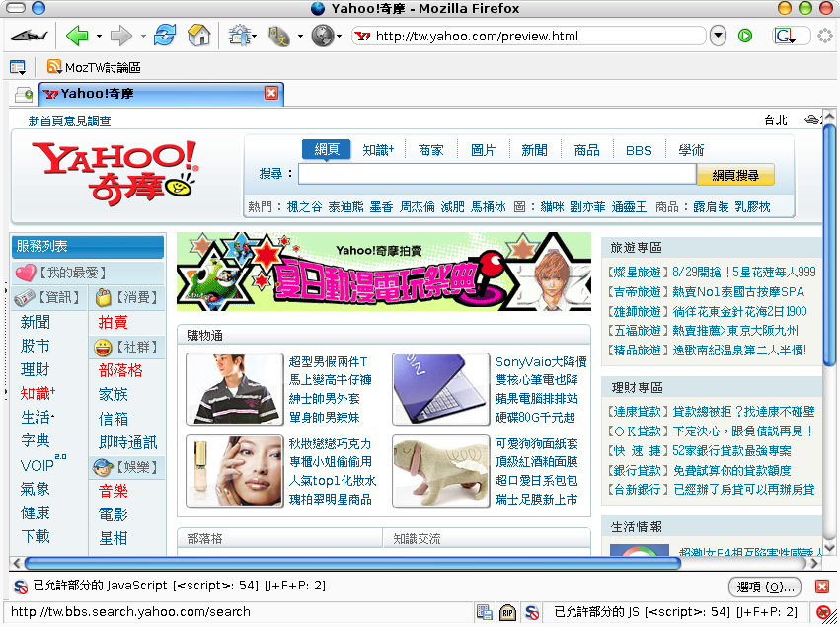Click the red blocked icon at the status bar's right end
The image size is (840, 627).
(823, 612)
